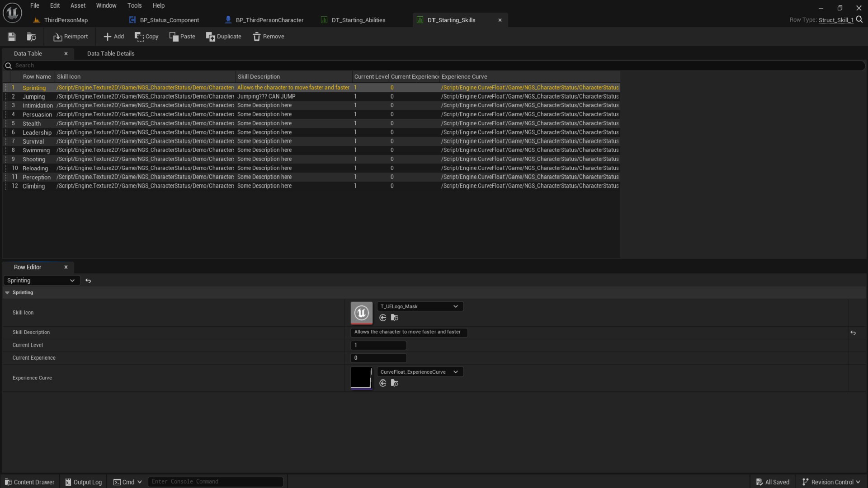This screenshot has height=488, width=868.
Task: Click the Experience Curve thumbnail preview
Action: tap(361, 378)
